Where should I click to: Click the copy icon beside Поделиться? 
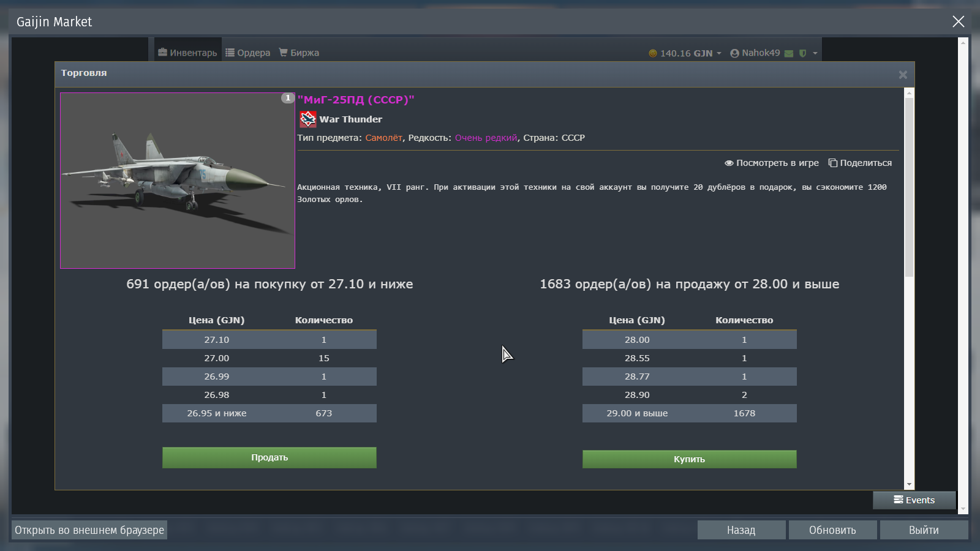coord(832,163)
